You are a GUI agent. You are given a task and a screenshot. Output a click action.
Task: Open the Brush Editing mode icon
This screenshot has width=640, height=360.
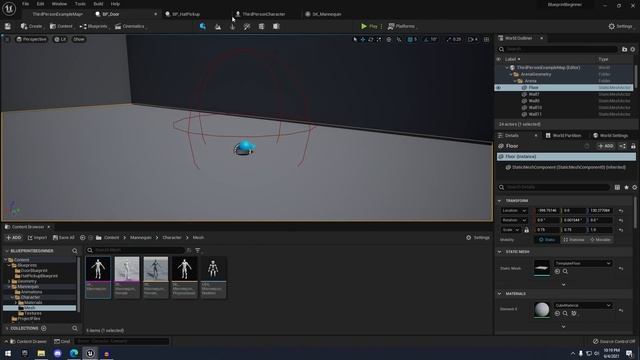(276, 26)
